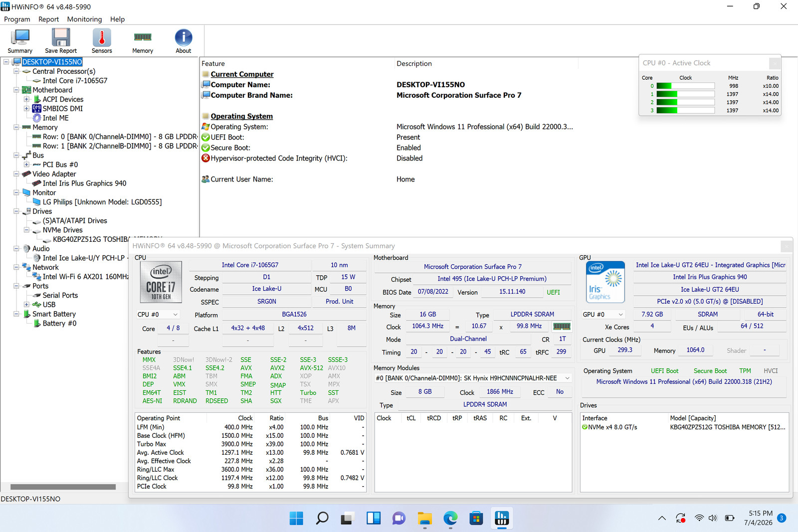The width and height of the screenshot is (798, 532).
Task: Open the Help menu
Action: tap(117, 19)
